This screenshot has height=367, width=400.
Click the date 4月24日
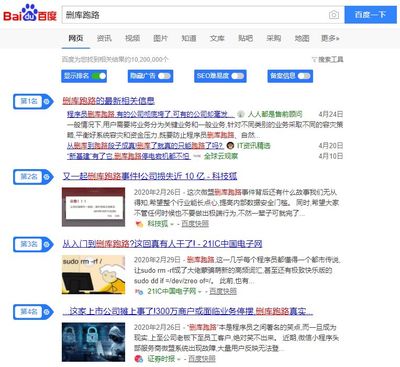[x=331, y=114]
